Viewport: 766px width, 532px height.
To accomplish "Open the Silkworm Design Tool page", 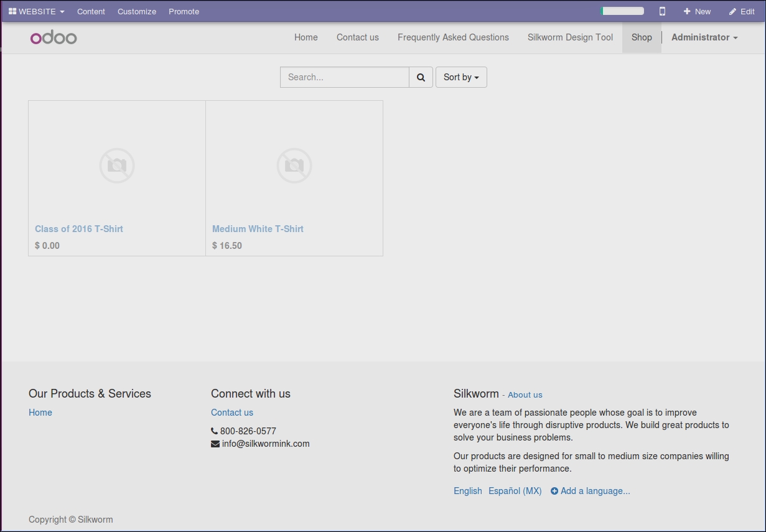I will point(570,37).
